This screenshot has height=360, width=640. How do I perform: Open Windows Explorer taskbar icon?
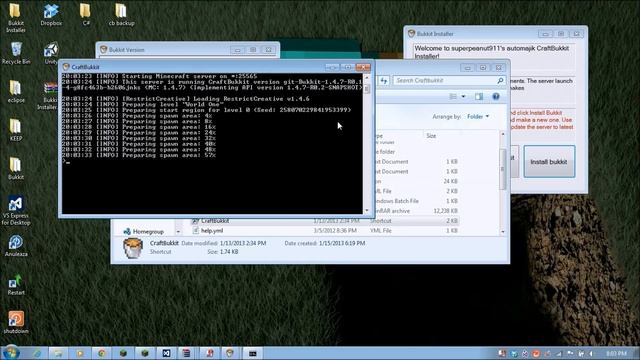click(x=58, y=353)
